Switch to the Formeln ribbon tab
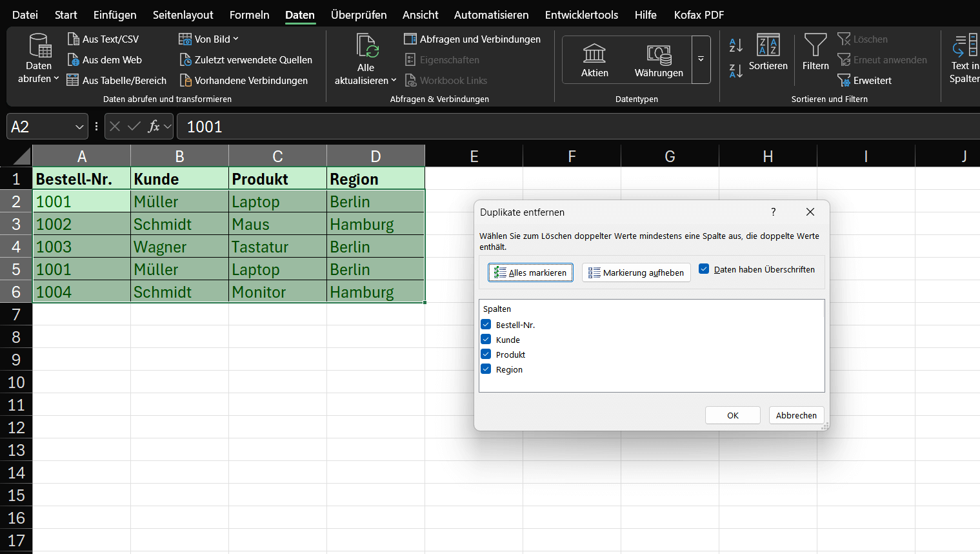Screen dimensions: 980x554 [250, 14]
